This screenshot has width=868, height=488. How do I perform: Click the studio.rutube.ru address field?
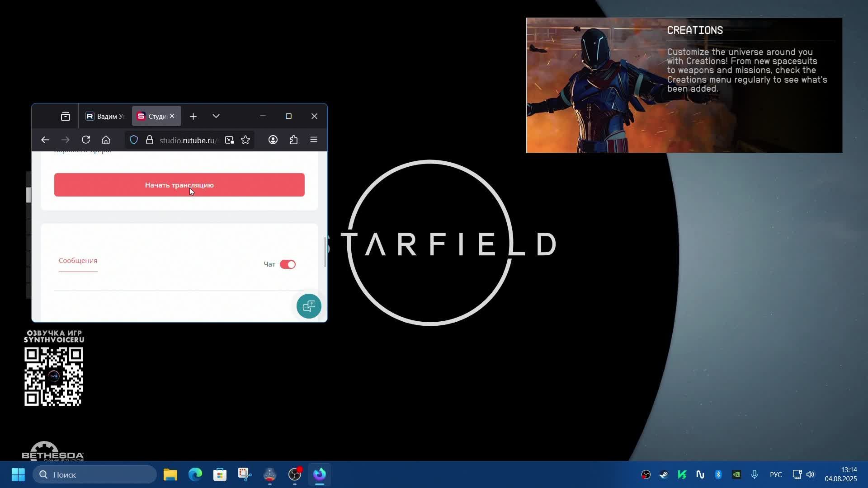[189, 140]
